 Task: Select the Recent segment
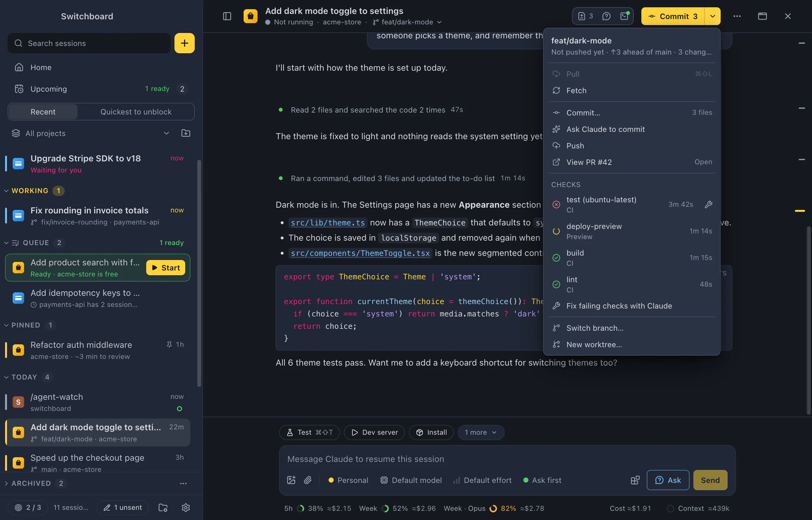(x=43, y=112)
